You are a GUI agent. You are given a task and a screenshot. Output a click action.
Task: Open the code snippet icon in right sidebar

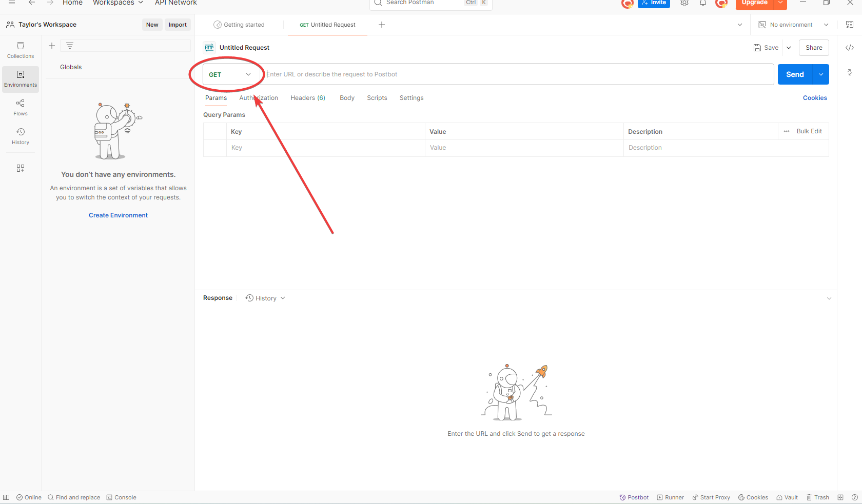850,48
